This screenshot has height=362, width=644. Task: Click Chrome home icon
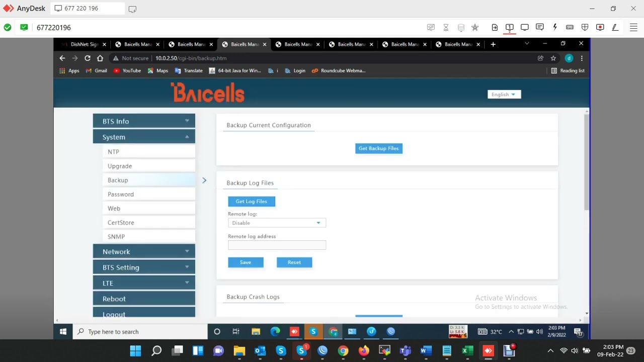coord(100,58)
